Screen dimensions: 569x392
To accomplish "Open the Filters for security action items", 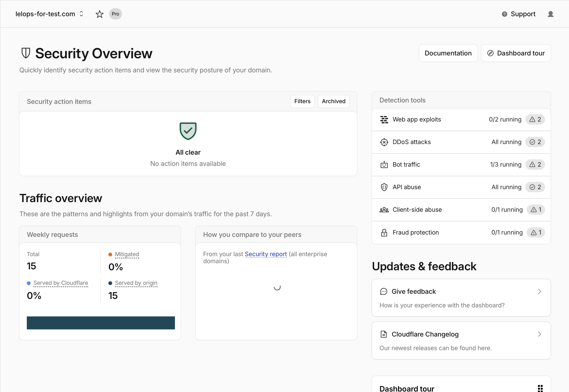I will point(302,102).
